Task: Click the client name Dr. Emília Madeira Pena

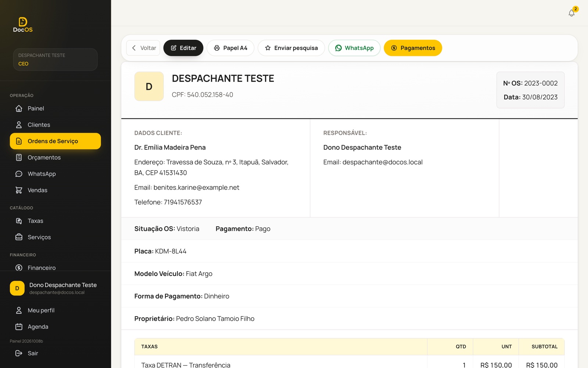Action: [170, 148]
